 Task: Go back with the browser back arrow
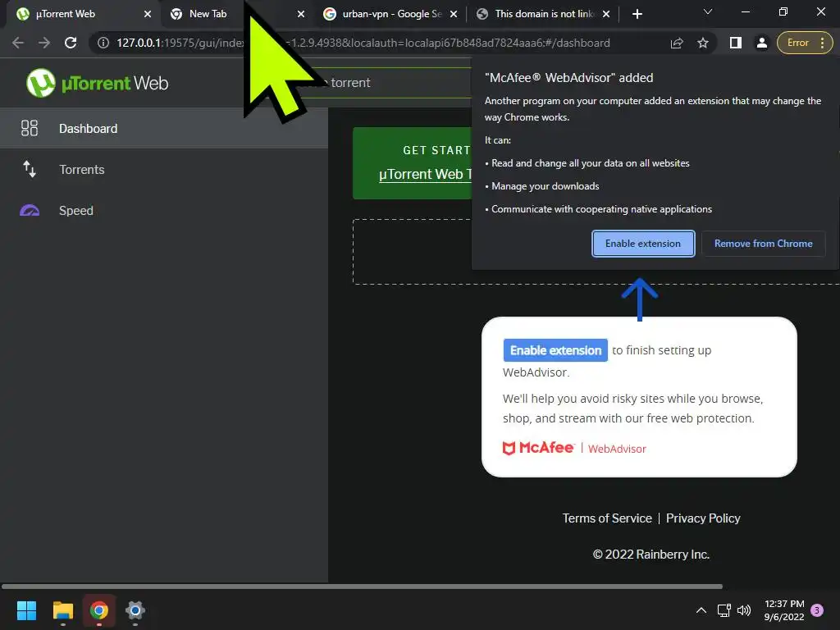[x=18, y=43]
